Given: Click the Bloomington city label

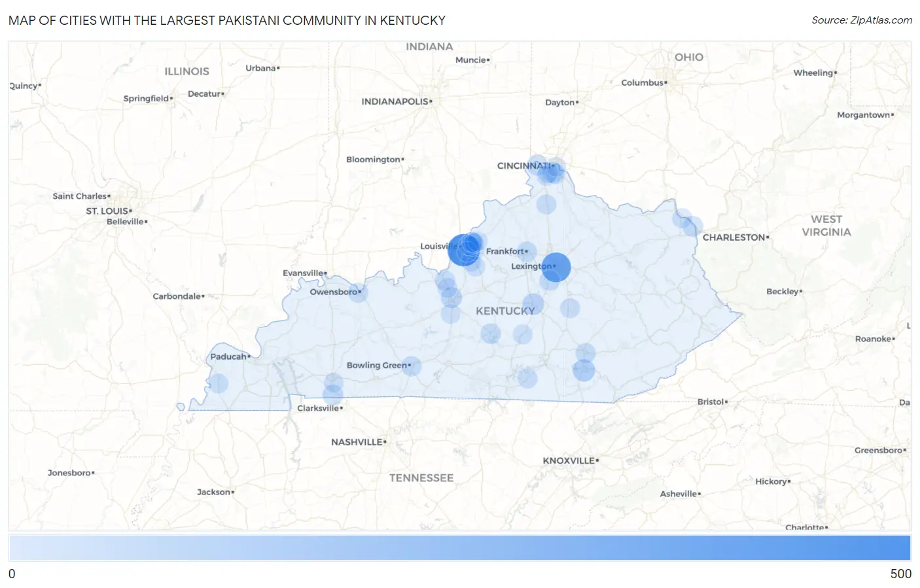Looking at the screenshot, I should tap(373, 160).
